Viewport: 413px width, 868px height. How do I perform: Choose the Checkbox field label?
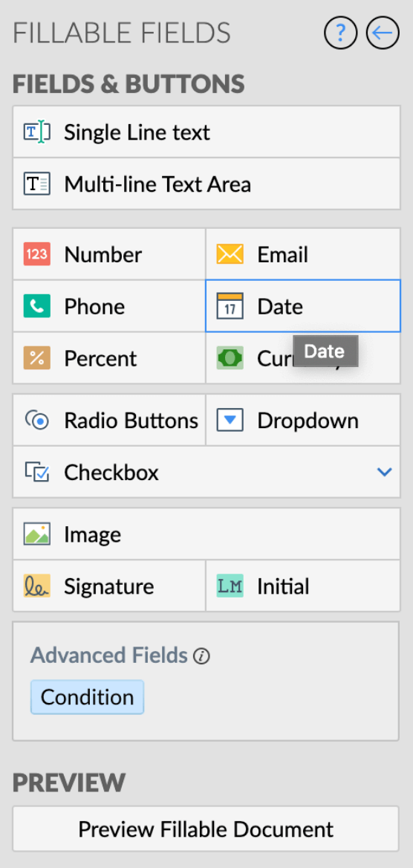click(x=111, y=472)
